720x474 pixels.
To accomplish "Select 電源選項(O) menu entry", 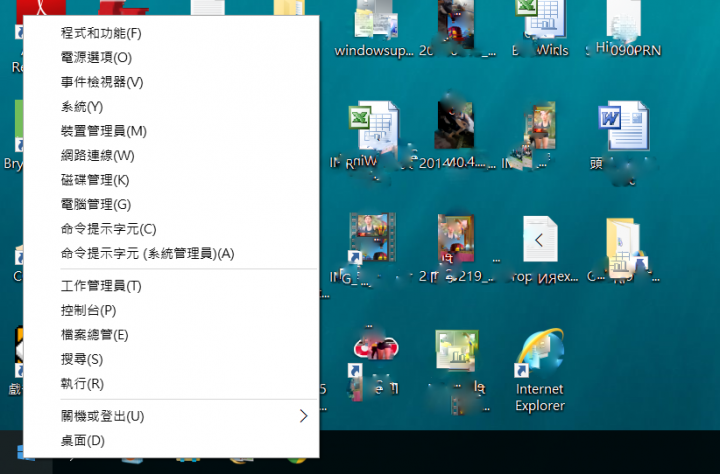I will point(171,57).
